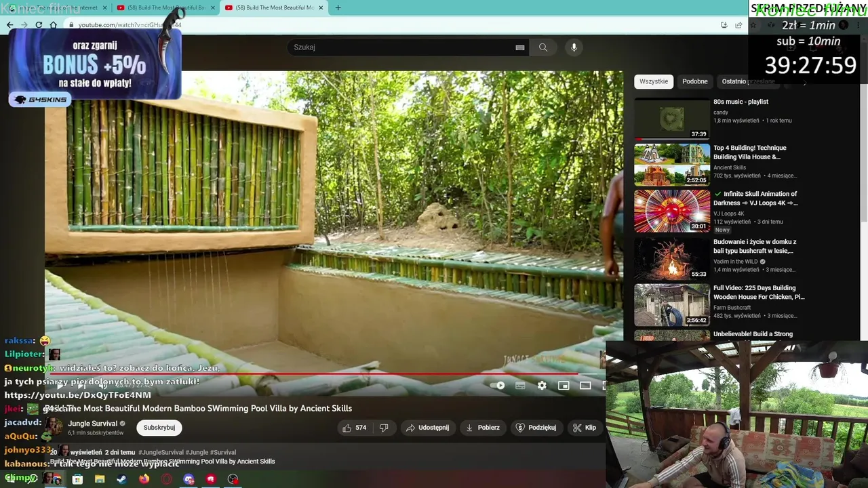Image resolution: width=868 pixels, height=488 pixels.
Task: Click the Szukaj search field
Action: 400,47
